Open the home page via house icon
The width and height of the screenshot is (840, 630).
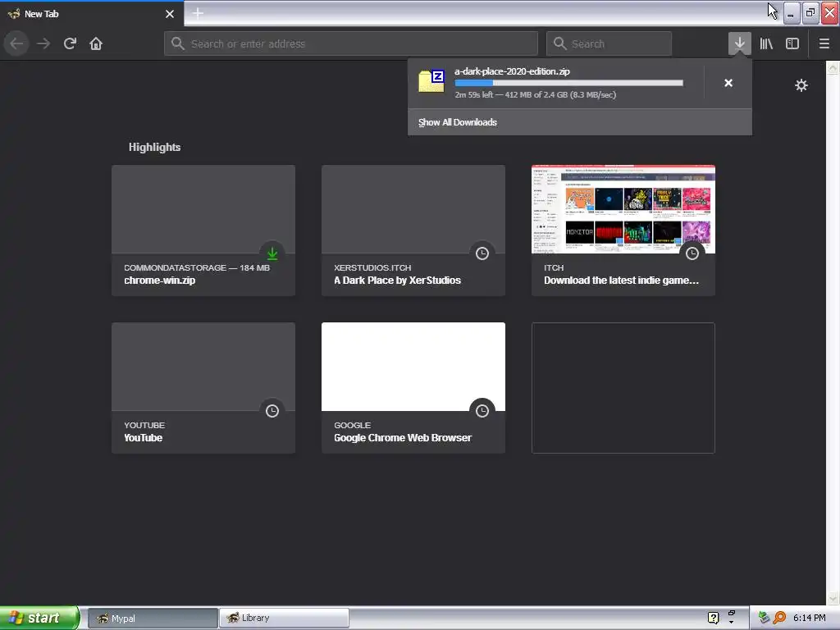click(x=96, y=43)
